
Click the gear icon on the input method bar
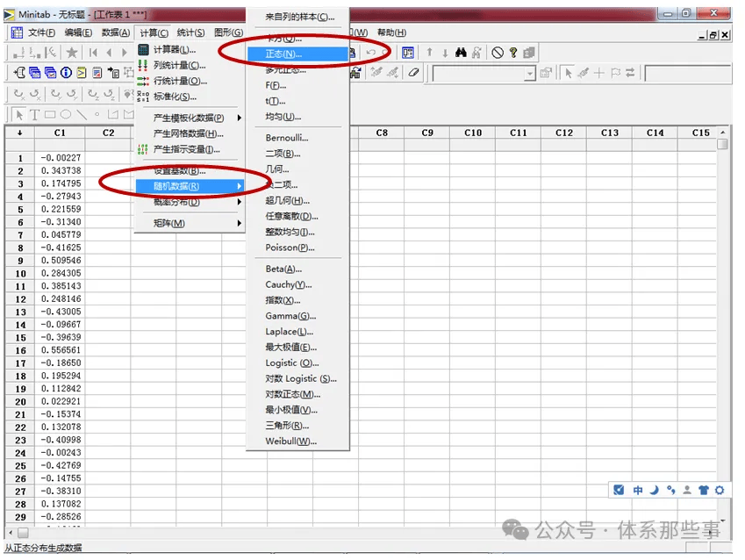pos(720,490)
